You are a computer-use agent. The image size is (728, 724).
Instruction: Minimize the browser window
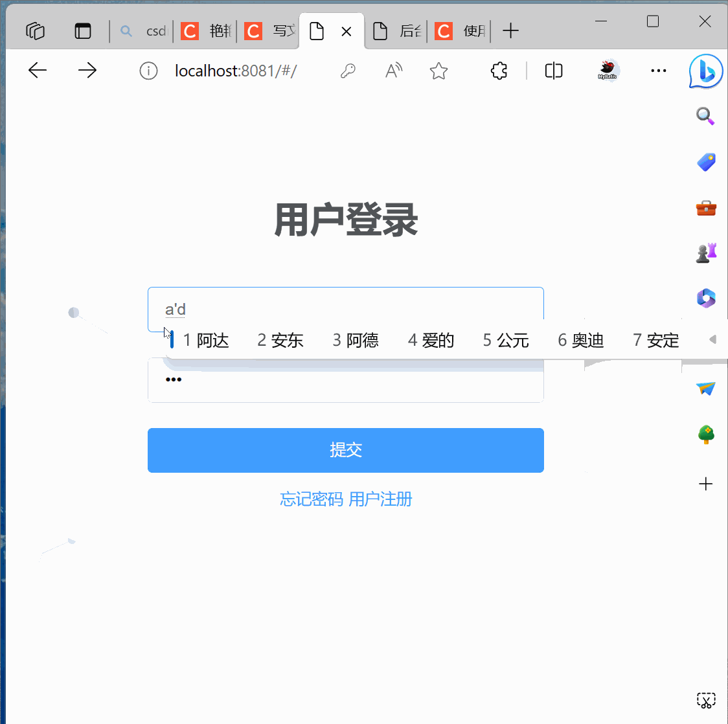(601, 21)
